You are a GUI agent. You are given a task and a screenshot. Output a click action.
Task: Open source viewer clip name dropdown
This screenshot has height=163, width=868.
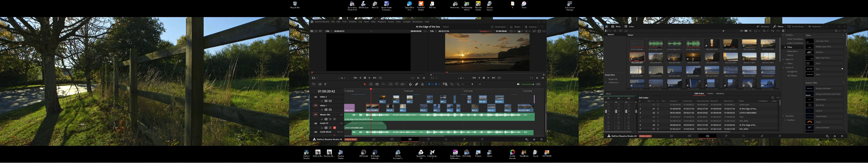click(x=371, y=31)
